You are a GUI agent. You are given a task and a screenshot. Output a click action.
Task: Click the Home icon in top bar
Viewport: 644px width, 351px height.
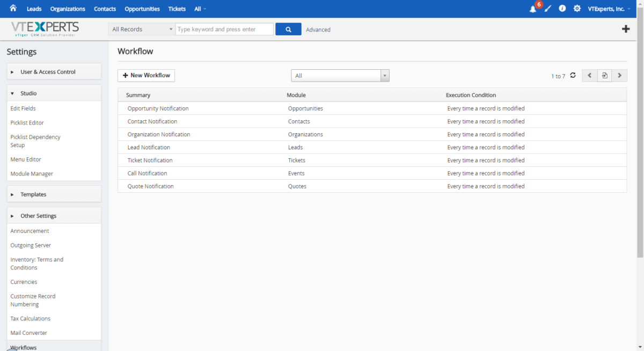point(13,9)
